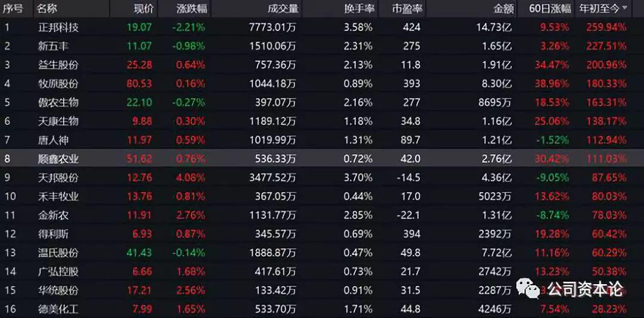Click amount 8.30亿
Viewport: 644px width, 318px height.
(497, 84)
